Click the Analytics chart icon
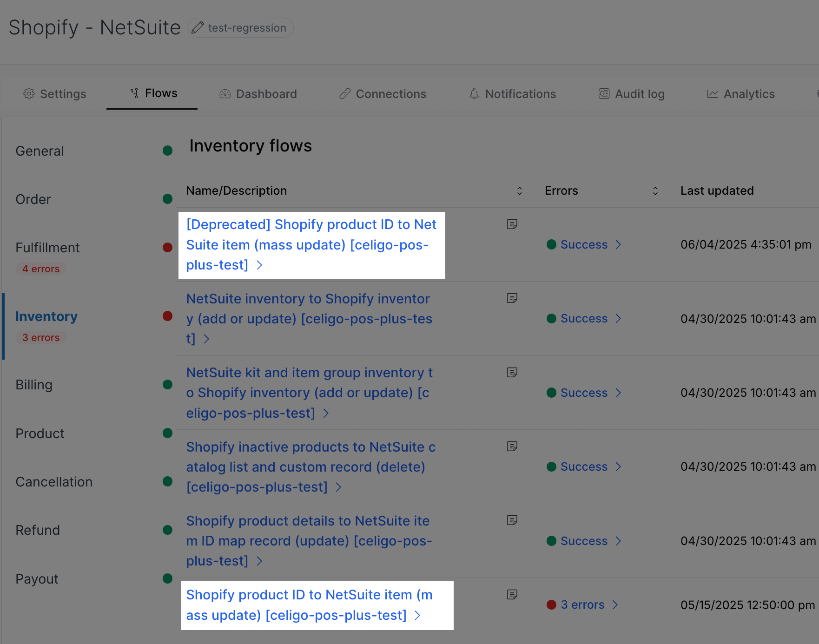 point(712,93)
